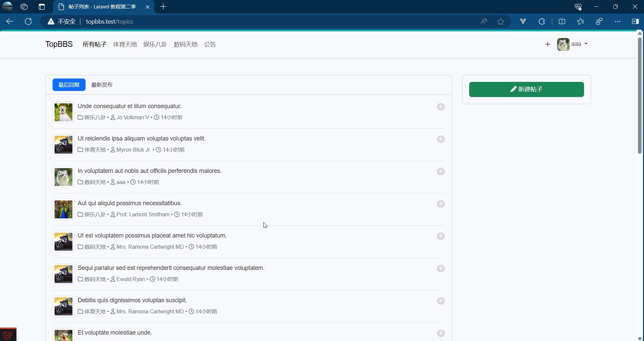Refresh the page with the reload icon

click(x=29, y=22)
